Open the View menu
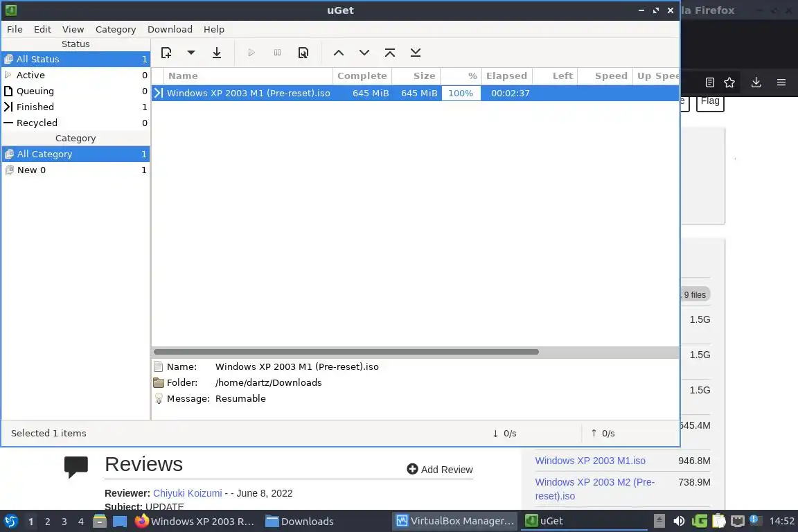 pos(73,30)
